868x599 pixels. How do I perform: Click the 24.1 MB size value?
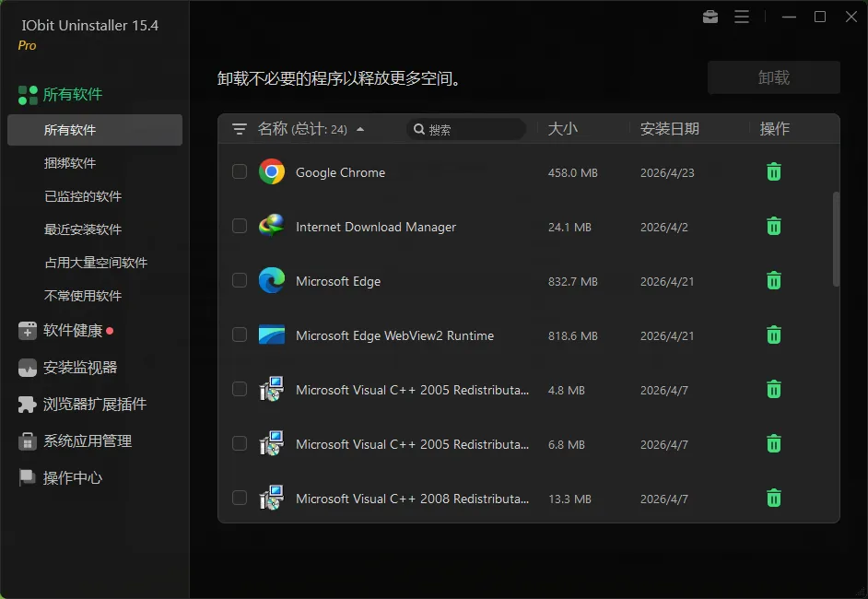point(569,227)
